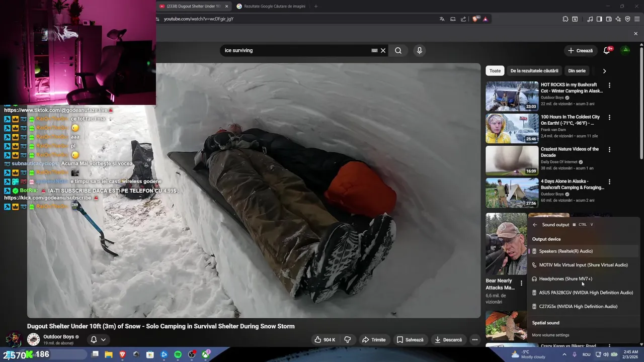Click the Descarcă download button
The width and height of the screenshot is (644, 362).
tap(448, 340)
